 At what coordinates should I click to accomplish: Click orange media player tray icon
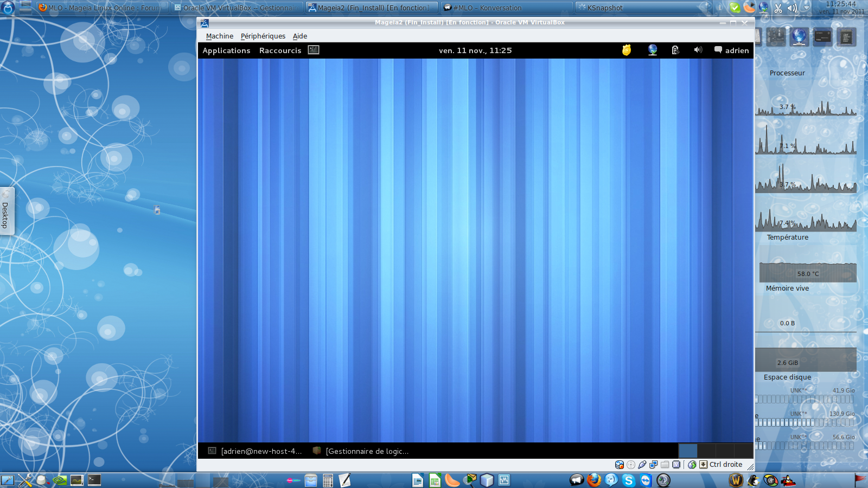tap(749, 8)
